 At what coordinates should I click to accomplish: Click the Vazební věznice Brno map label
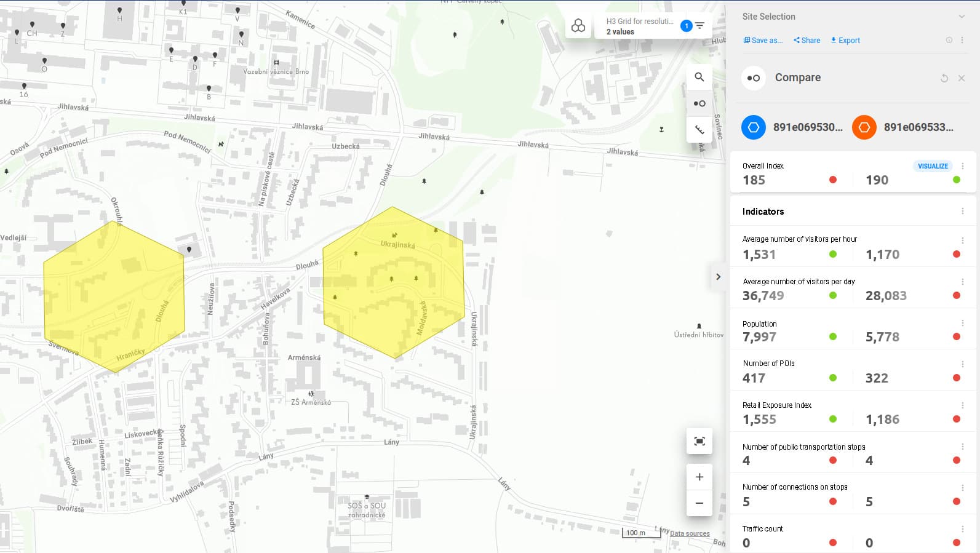(276, 71)
